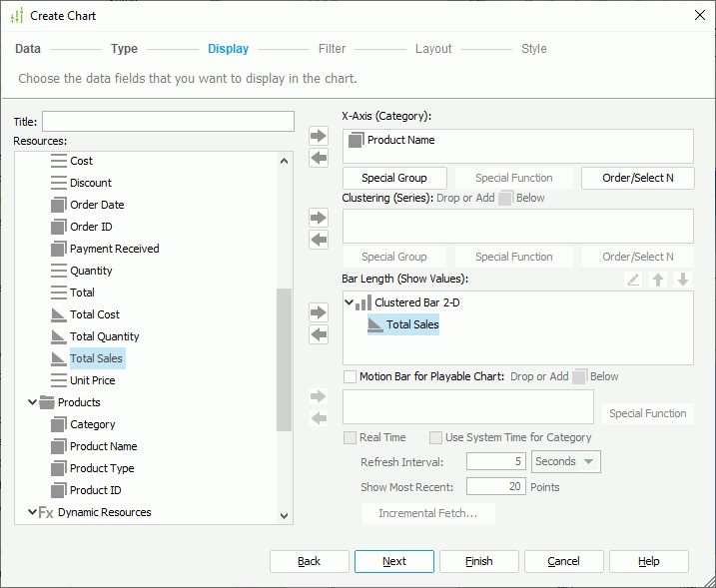This screenshot has height=588, width=716.
Task: Click the Cost field icon in Resources
Action: [x=59, y=161]
